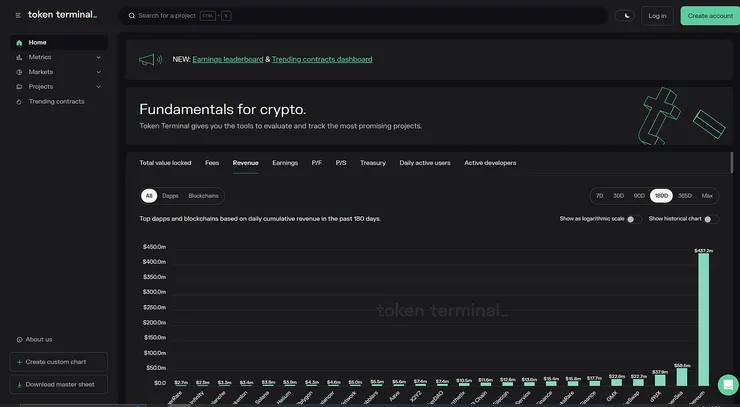Click the Log in button
740x407 pixels.
pyautogui.click(x=657, y=16)
